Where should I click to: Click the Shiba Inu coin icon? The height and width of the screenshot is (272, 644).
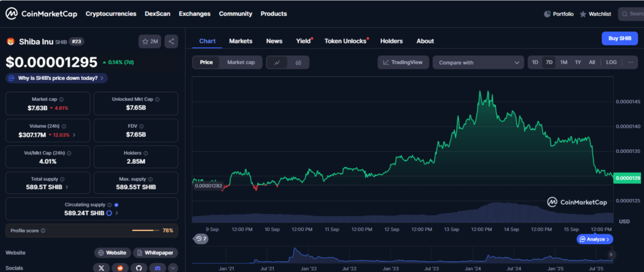10,42
